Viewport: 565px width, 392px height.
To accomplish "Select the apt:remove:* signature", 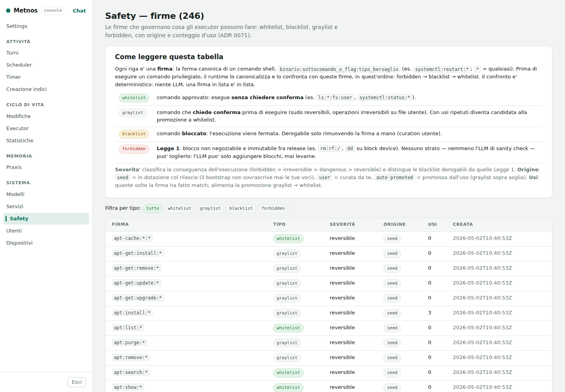I will tap(131, 358).
